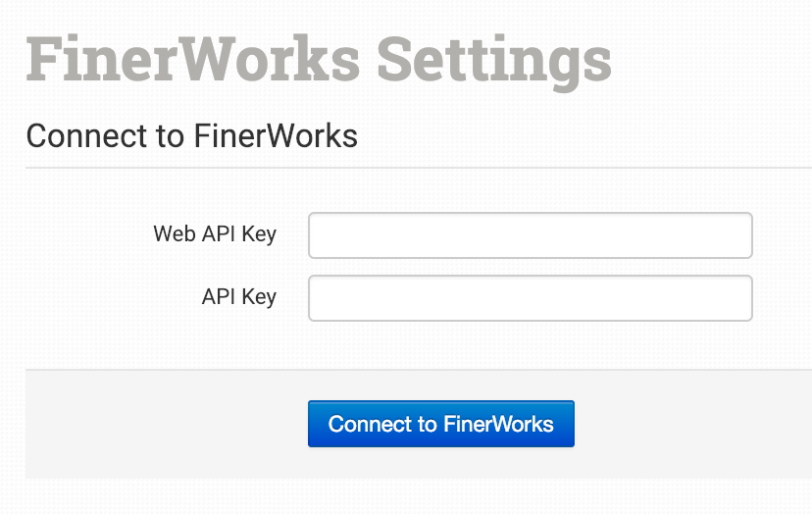This screenshot has height=514, width=812.
Task: Select the lower input box in the form
Action: click(530, 298)
